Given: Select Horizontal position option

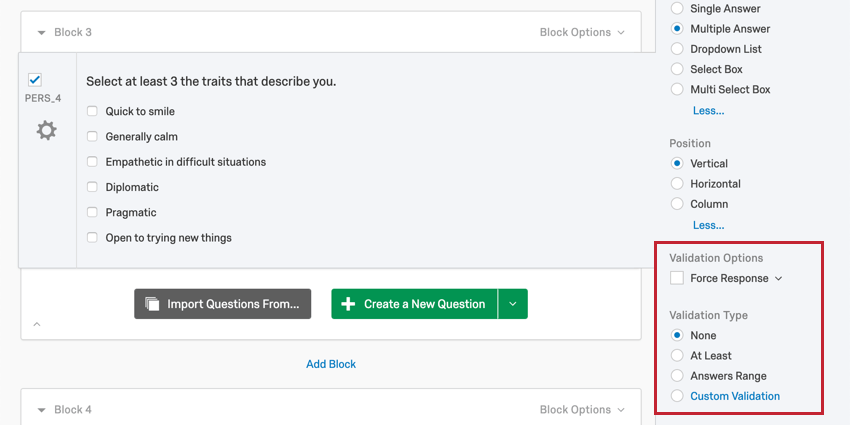Looking at the screenshot, I should (677, 184).
